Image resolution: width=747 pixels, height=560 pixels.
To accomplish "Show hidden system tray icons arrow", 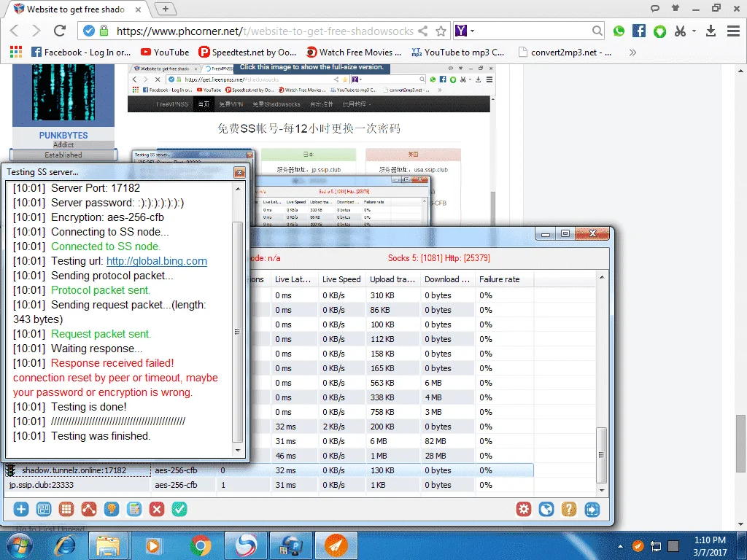I will (620, 546).
